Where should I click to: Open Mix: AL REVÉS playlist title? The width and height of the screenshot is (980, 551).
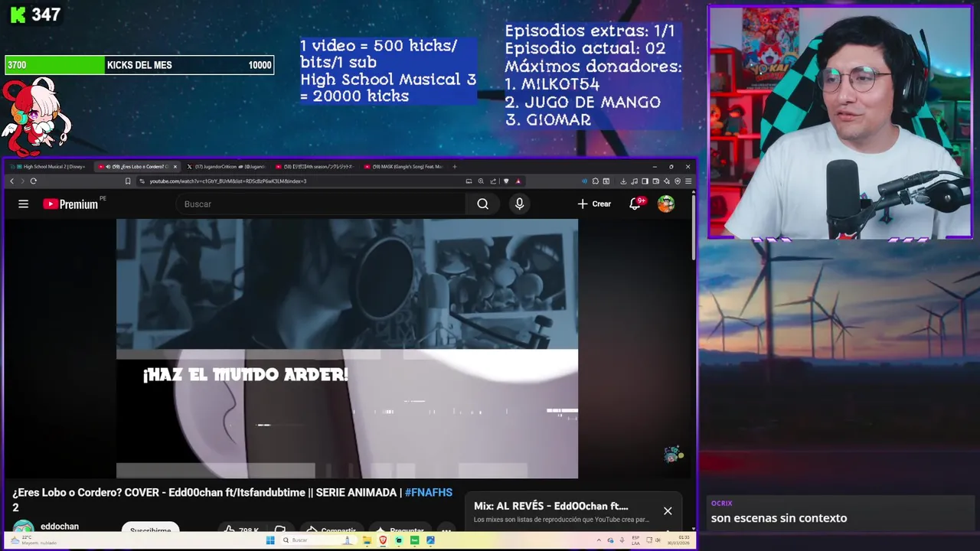551,506
